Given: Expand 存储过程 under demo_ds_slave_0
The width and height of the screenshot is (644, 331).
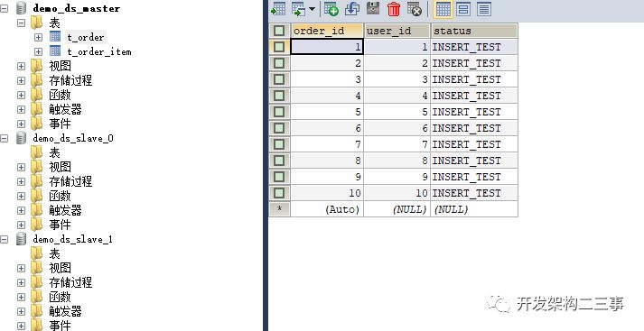Looking at the screenshot, I should coord(21,181).
